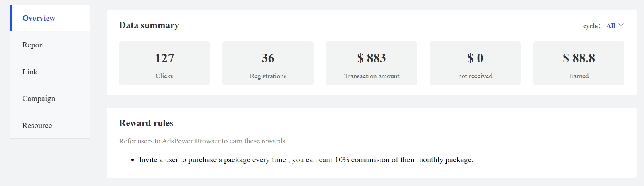Click the $ 88.8 earned value

coord(579,58)
